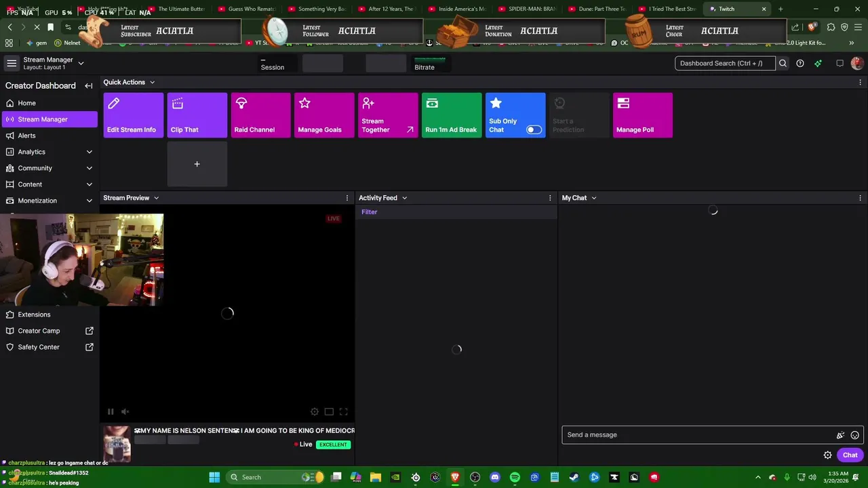868x488 pixels.
Task: Enter fullscreen in the stream preview
Action: click(x=344, y=411)
